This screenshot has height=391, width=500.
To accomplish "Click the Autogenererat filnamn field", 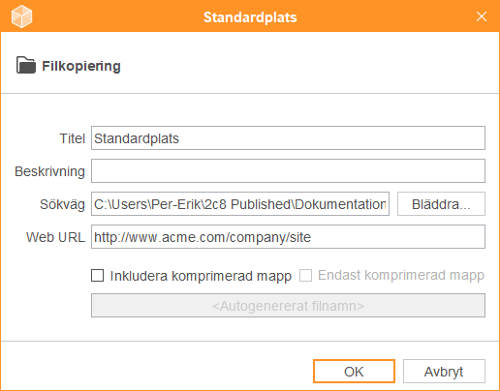I will pos(288,305).
